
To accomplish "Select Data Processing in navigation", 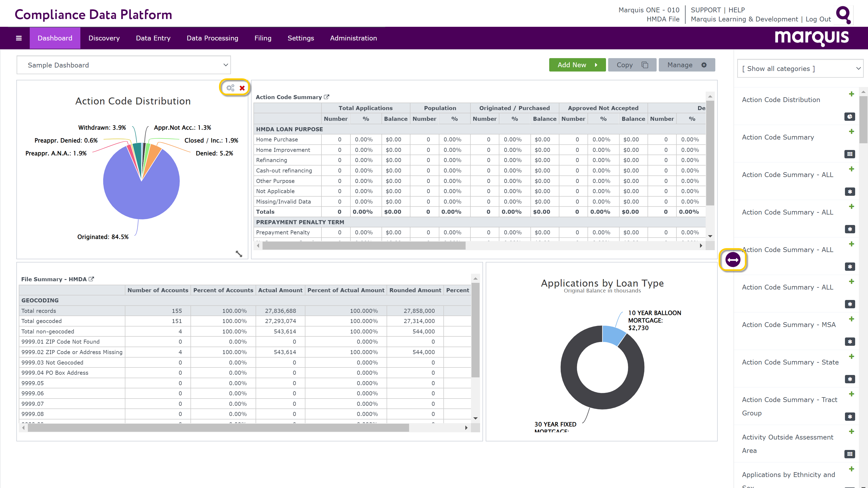I will coord(212,38).
